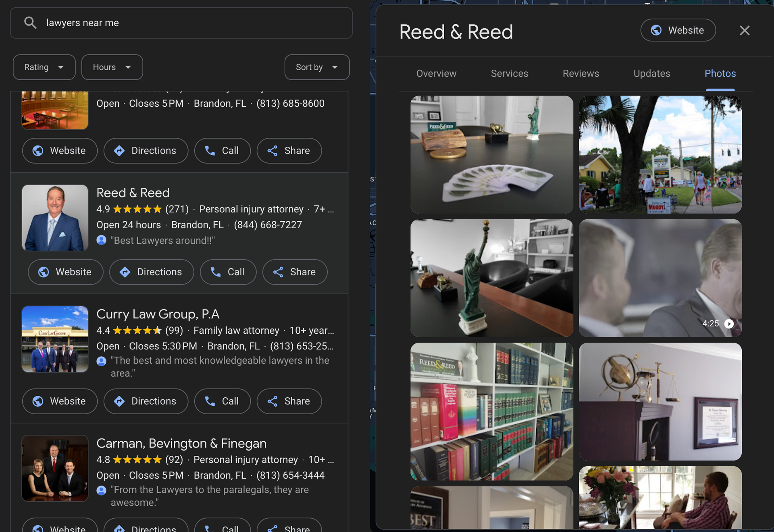Open the BEST award plaque photo
Screen dimensions: 774x532
(492, 507)
